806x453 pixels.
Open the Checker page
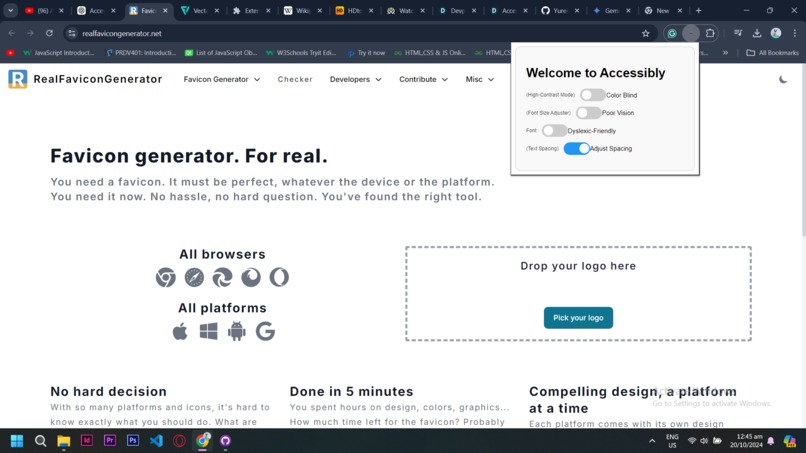pos(295,79)
